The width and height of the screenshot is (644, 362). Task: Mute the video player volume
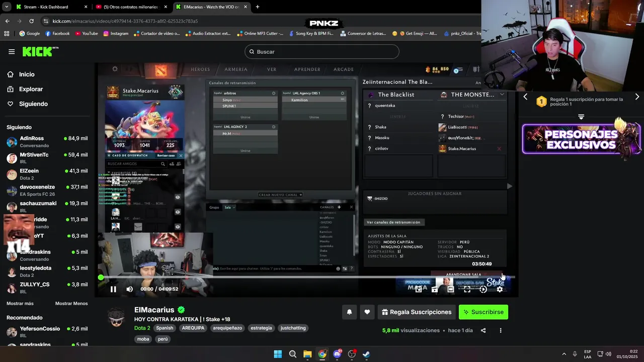click(x=129, y=289)
